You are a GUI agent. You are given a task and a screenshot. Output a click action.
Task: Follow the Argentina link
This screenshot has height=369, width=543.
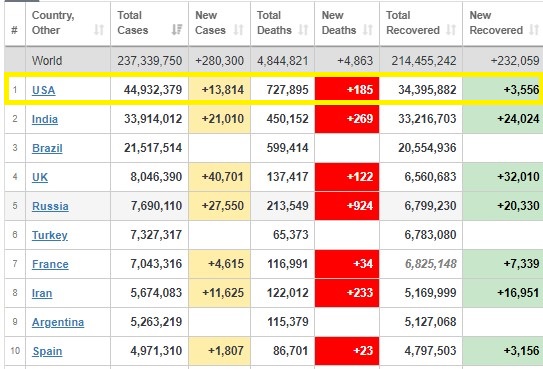tap(58, 322)
